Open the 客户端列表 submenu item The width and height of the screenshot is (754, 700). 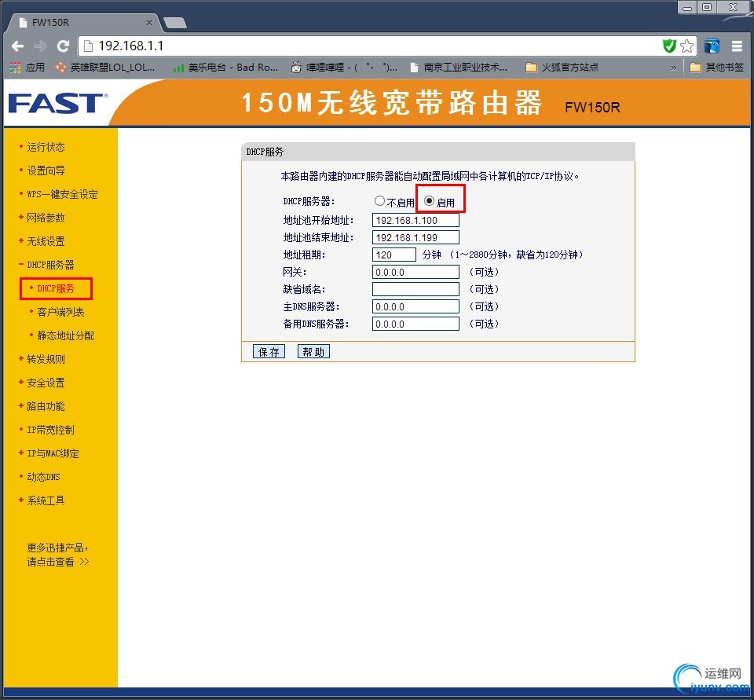tap(60, 312)
